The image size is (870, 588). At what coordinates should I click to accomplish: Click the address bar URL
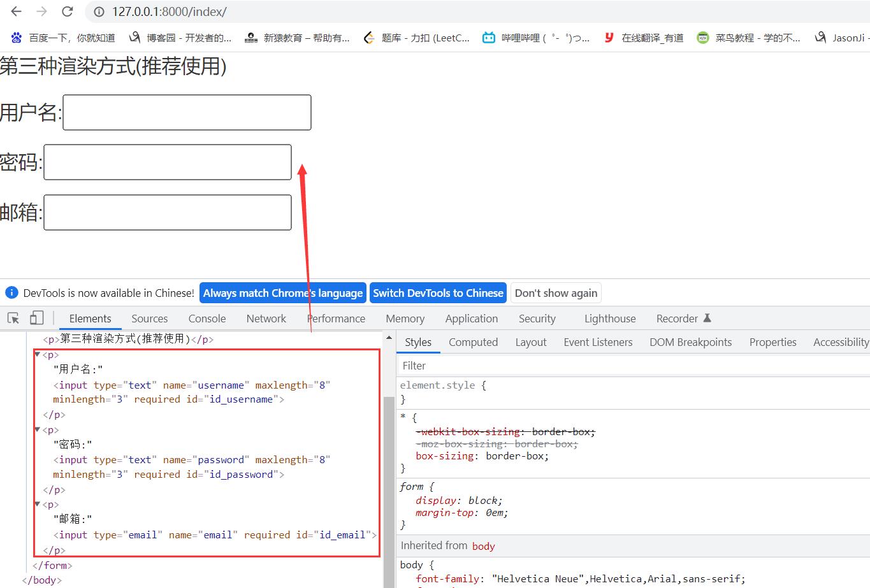[x=170, y=11]
